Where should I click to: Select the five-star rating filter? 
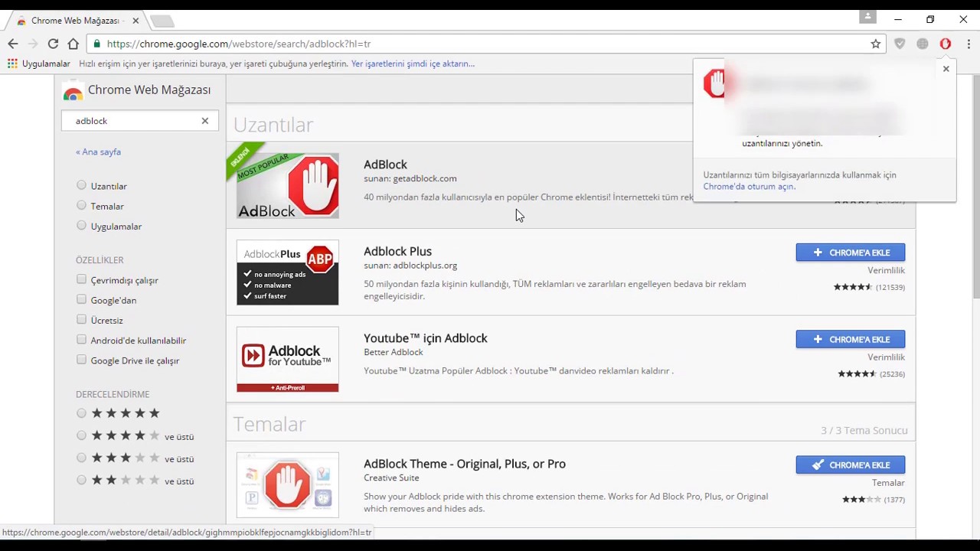(81, 413)
